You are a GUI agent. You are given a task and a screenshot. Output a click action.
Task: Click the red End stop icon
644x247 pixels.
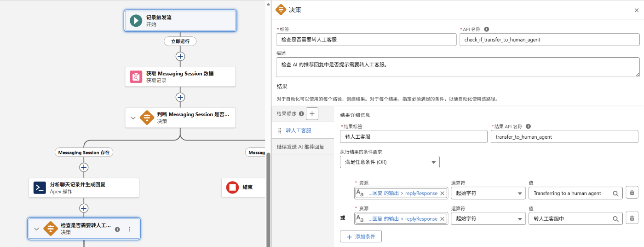click(x=232, y=187)
